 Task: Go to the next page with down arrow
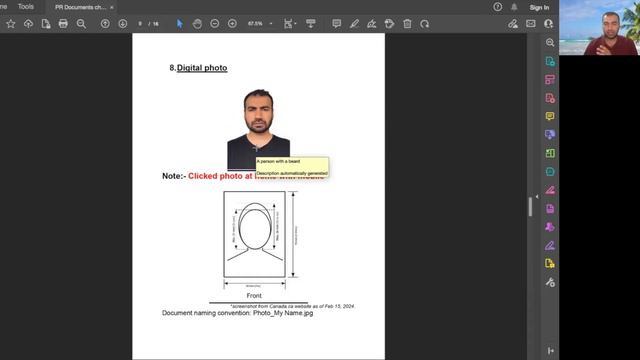tap(122, 24)
